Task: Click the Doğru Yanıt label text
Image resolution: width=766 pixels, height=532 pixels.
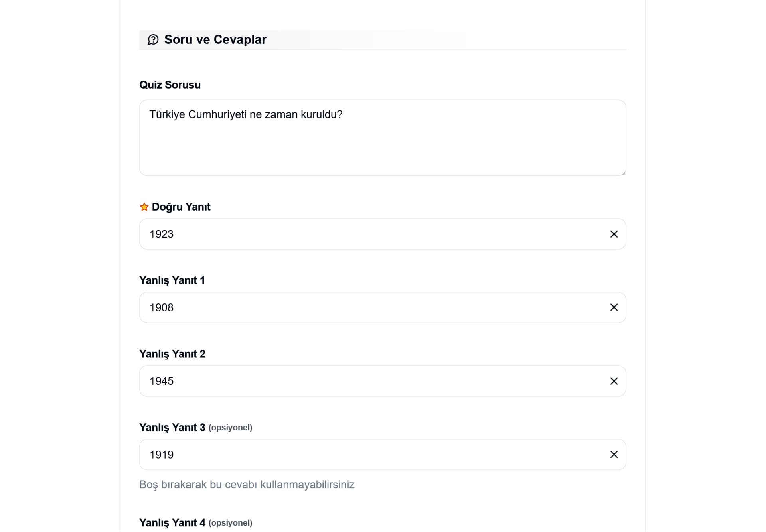Action: (181, 207)
